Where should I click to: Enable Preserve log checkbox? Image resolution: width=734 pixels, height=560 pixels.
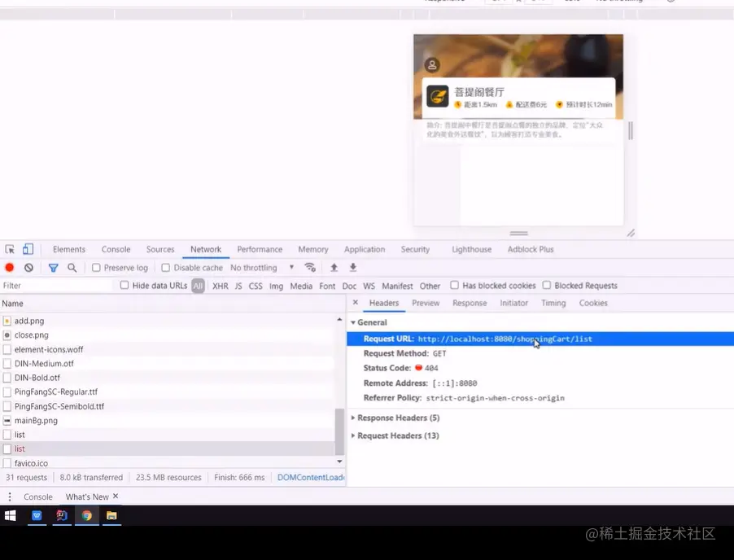96,268
